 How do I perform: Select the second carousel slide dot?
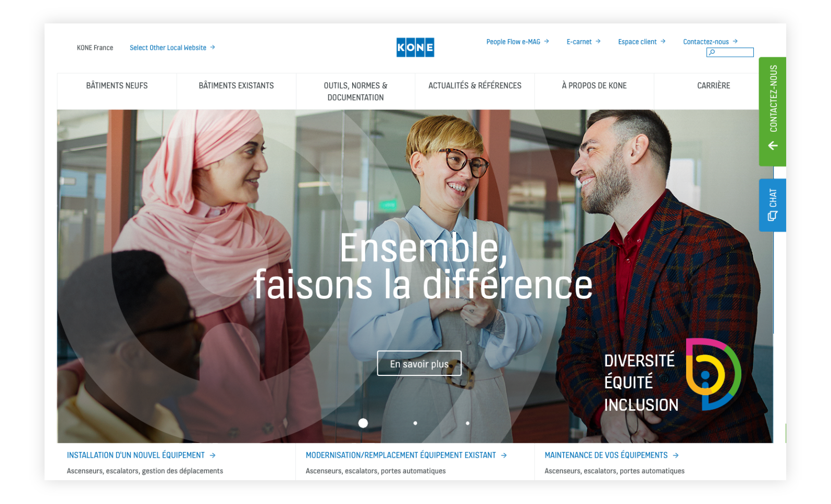[x=415, y=423]
